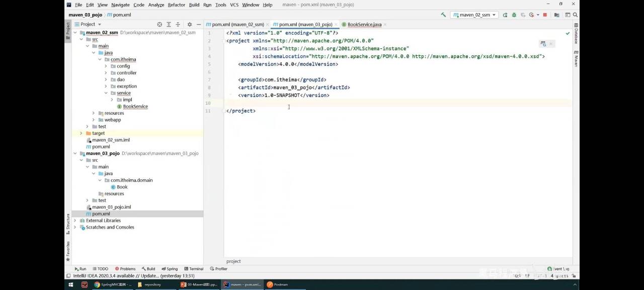Open the Problems tool window
Screen dimensions: 644x290
tap(125, 269)
